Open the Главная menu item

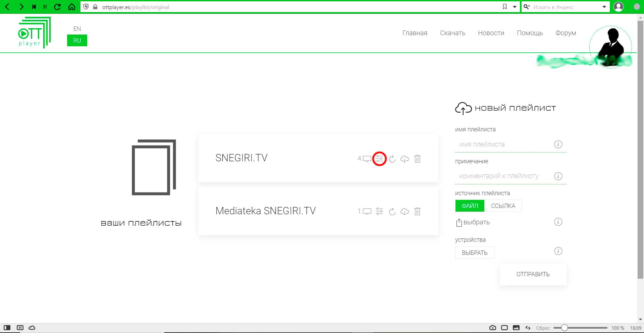coord(415,33)
